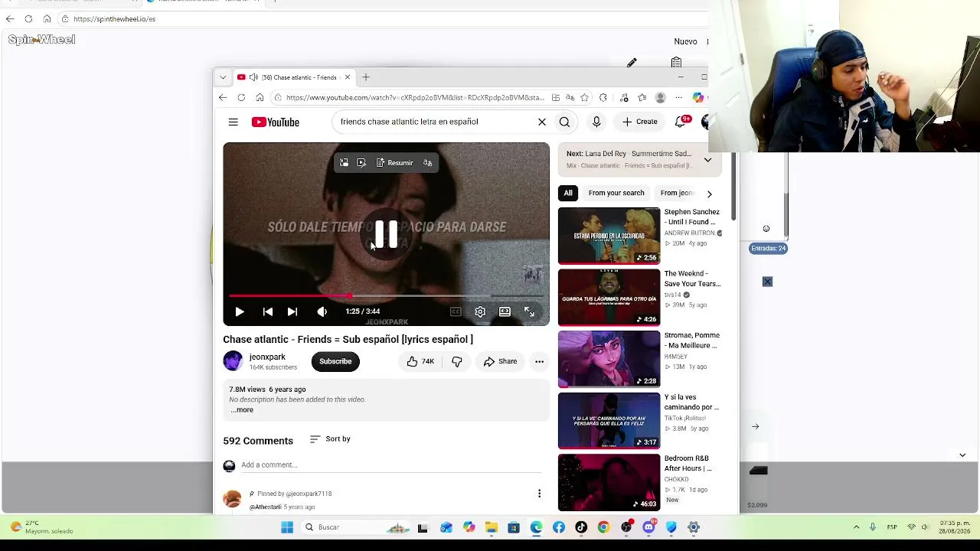Open Stephen Sanchez Until I Found thumbnail
980x551 pixels.
[609, 236]
